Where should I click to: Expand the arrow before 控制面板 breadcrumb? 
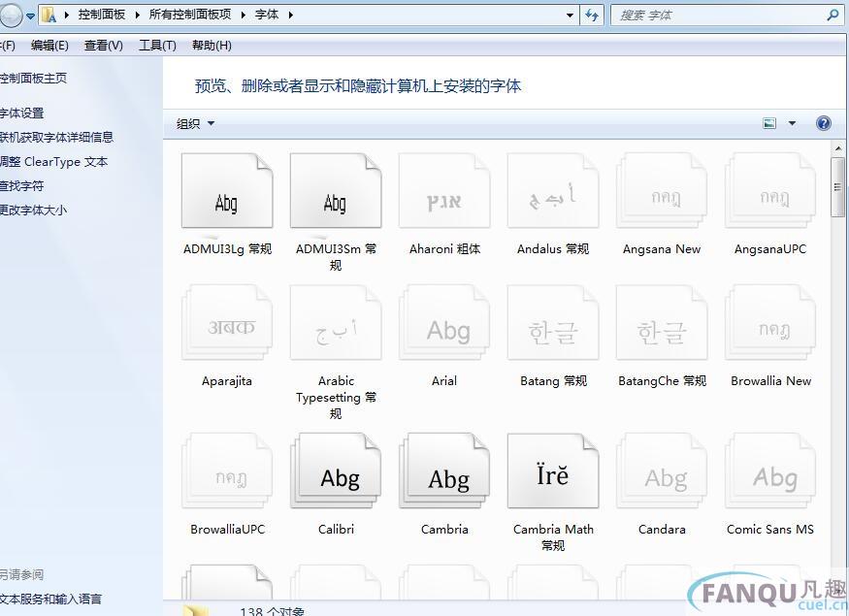(67, 16)
